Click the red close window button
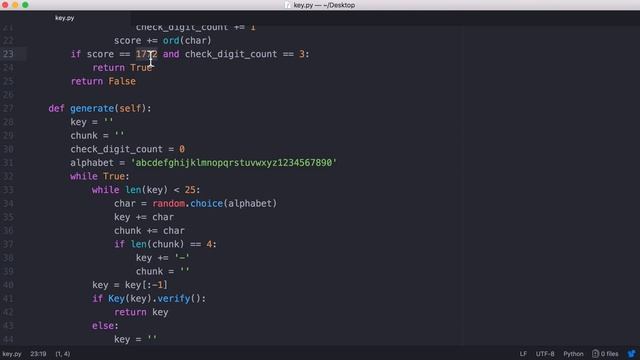This screenshot has height=360, width=640. coord(5,5)
